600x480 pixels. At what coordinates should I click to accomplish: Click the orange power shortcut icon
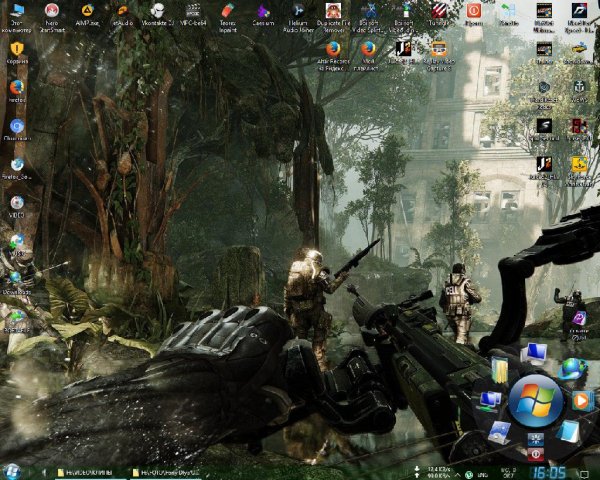[474, 15]
